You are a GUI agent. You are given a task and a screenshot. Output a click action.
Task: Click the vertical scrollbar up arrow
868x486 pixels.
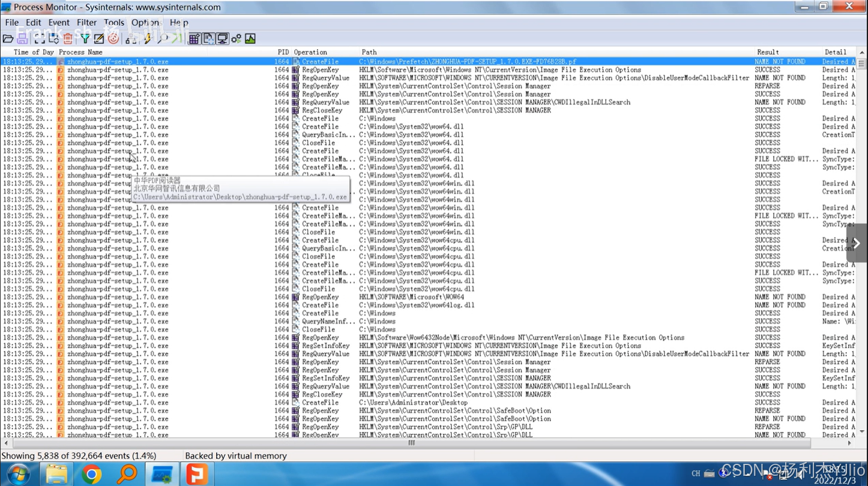coord(861,52)
